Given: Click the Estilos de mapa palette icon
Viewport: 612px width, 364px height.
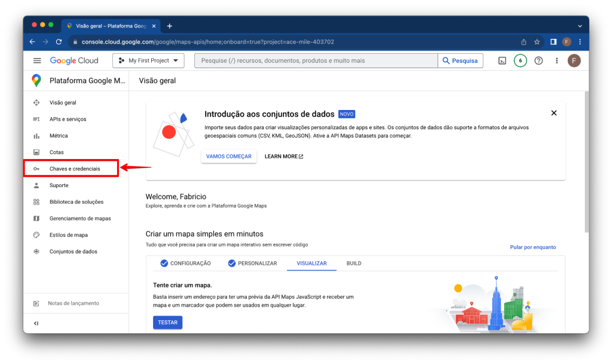Looking at the screenshot, I should [36, 235].
